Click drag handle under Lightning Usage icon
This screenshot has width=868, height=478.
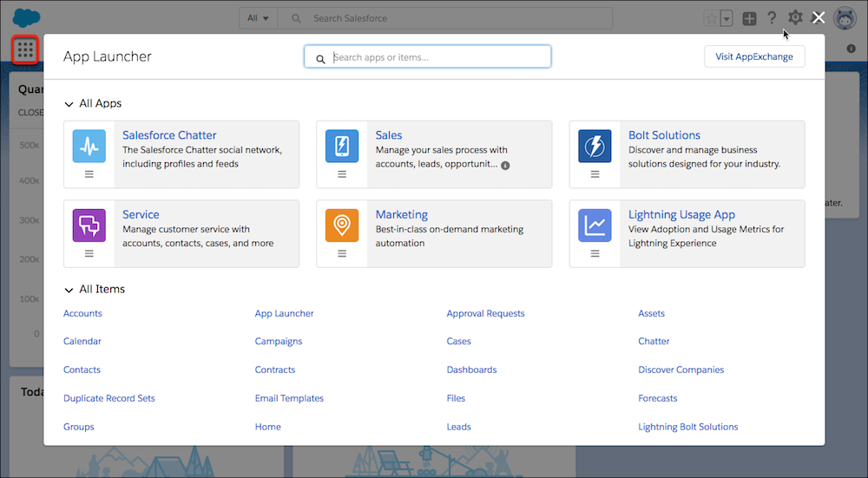pyautogui.click(x=595, y=253)
